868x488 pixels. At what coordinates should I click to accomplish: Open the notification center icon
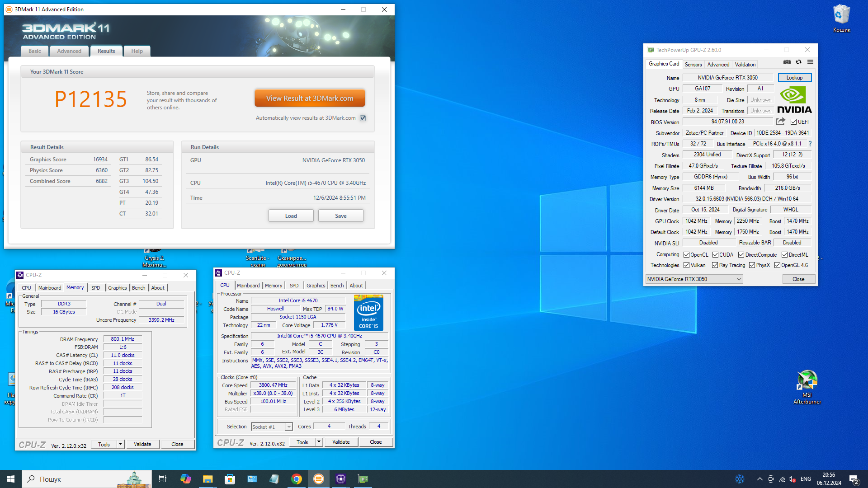[x=854, y=479]
